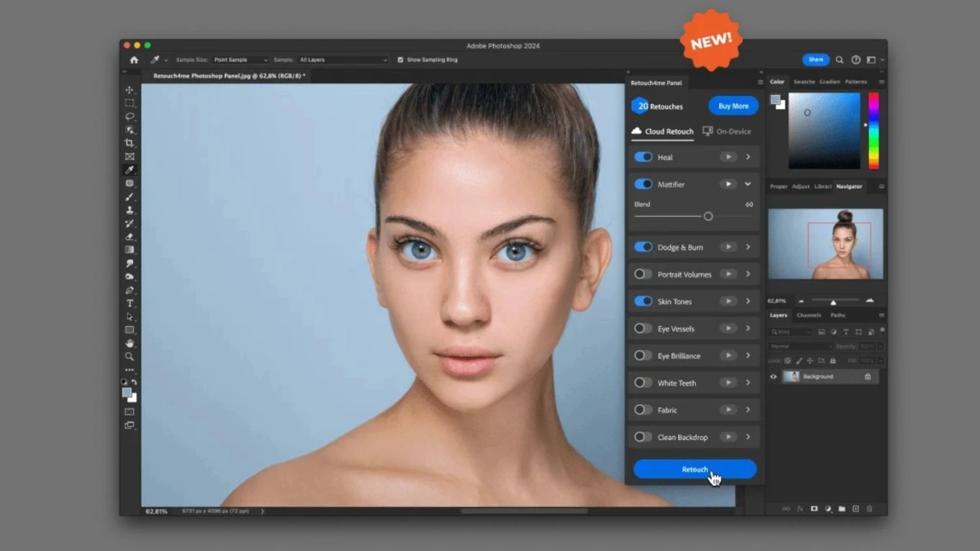Screen dimensions: 980x551
Task: Select the Hand tool
Action: [129, 344]
